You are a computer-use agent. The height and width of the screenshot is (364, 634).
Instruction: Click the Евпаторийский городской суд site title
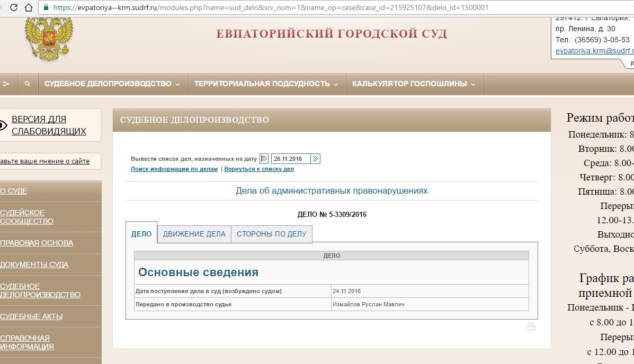[x=332, y=33]
